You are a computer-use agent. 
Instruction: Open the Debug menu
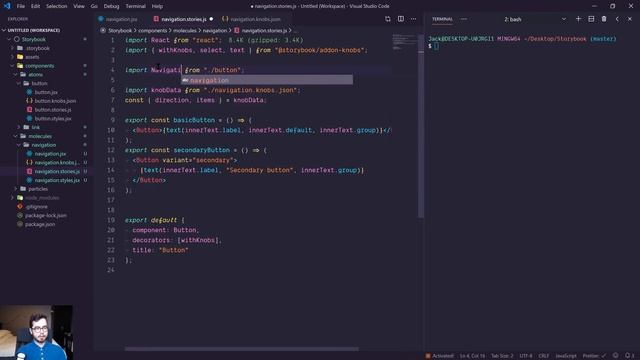click(x=111, y=6)
